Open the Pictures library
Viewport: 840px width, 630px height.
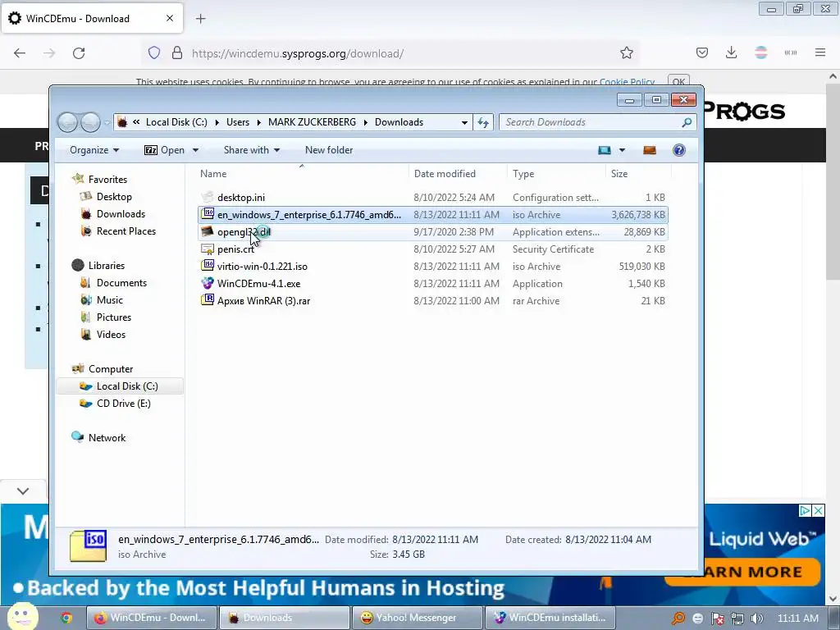point(113,317)
